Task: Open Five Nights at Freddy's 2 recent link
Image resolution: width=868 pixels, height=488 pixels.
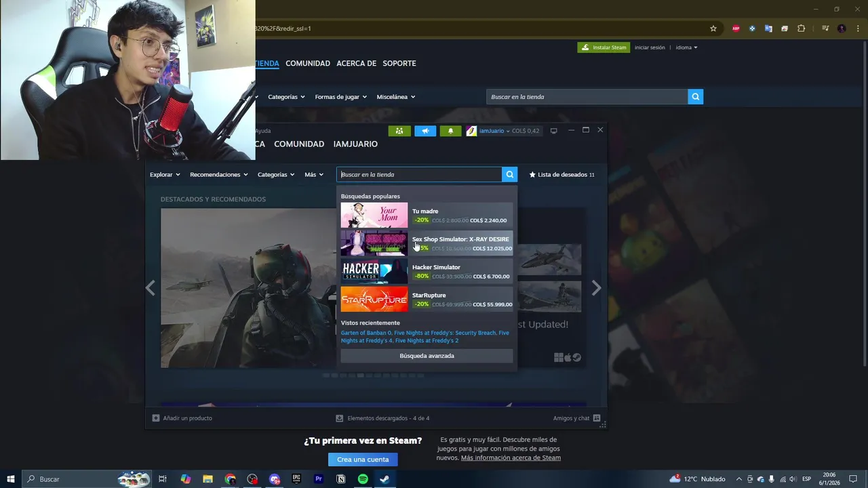Action: pos(427,340)
